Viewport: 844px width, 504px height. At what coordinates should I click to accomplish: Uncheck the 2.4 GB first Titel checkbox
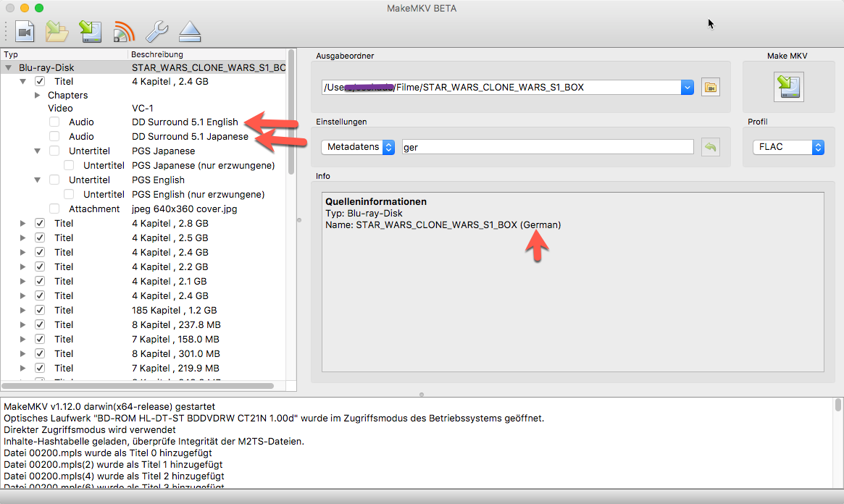(40, 81)
